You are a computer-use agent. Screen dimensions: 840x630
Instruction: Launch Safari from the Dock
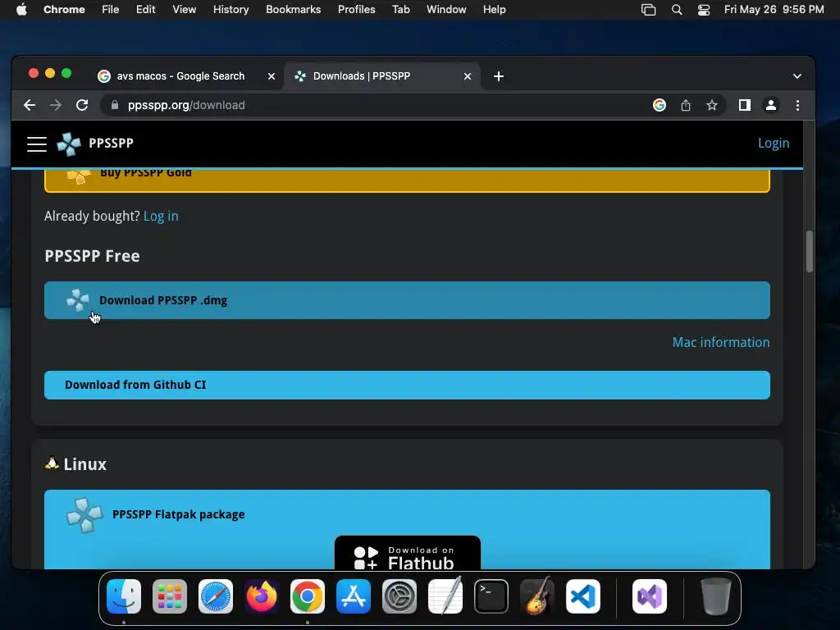click(216, 596)
